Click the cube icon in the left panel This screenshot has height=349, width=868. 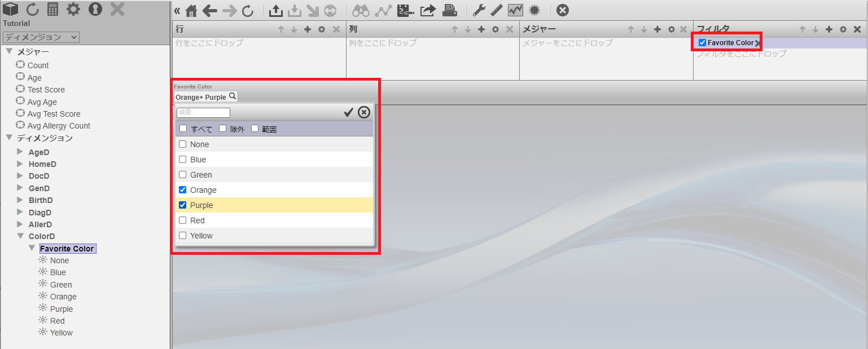(x=11, y=9)
